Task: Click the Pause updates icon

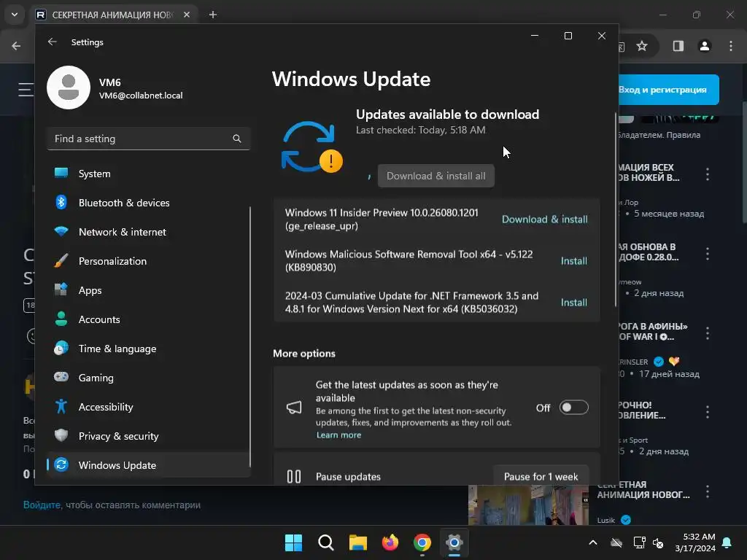Action: [x=294, y=476]
